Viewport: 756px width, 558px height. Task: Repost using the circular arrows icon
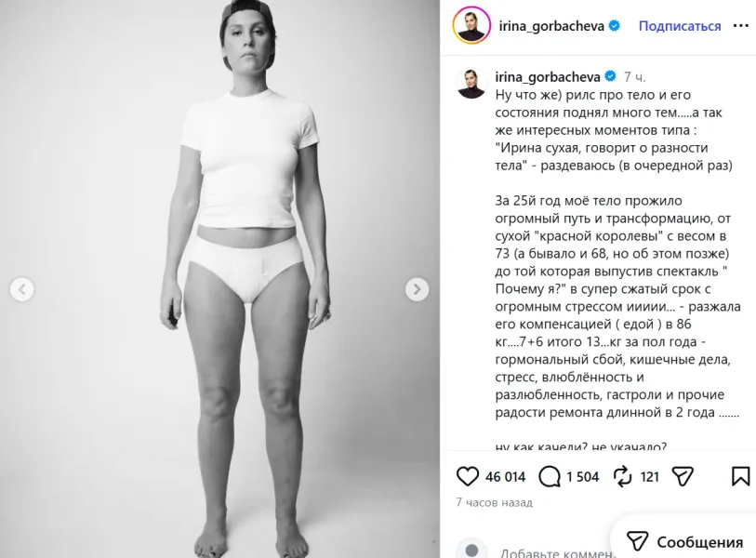(622, 476)
